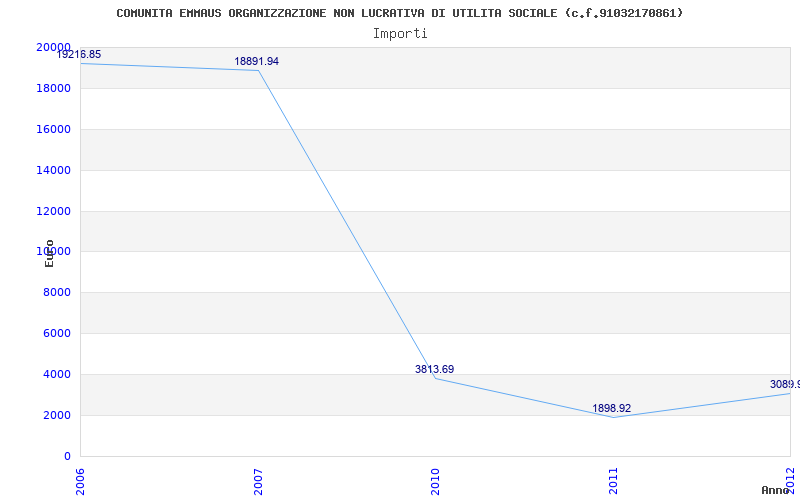Click the 2007 data point on the line

[x=258, y=70]
